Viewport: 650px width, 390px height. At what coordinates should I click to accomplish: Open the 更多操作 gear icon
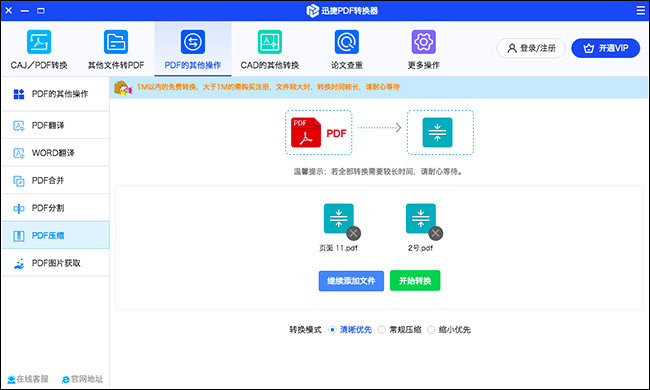coord(423,42)
